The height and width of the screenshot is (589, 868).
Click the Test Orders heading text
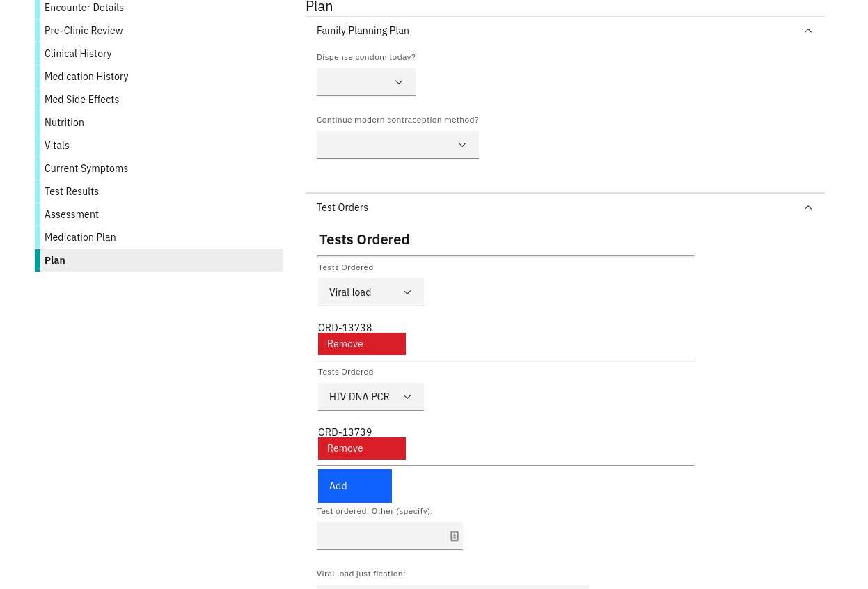click(342, 207)
